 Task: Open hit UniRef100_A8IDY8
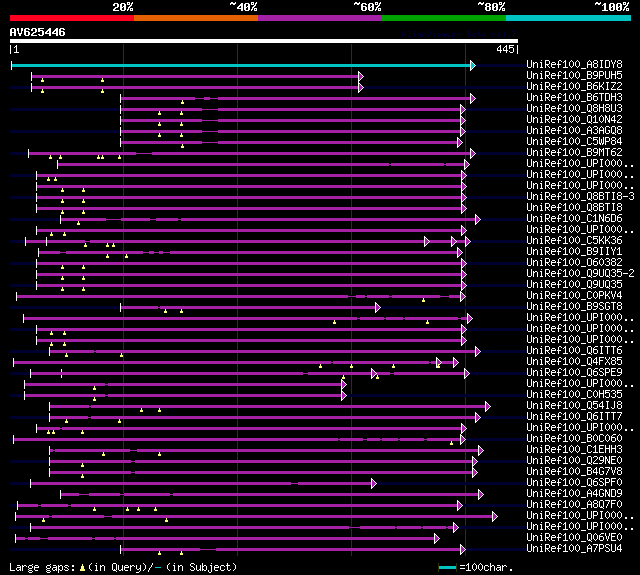click(574, 64)
